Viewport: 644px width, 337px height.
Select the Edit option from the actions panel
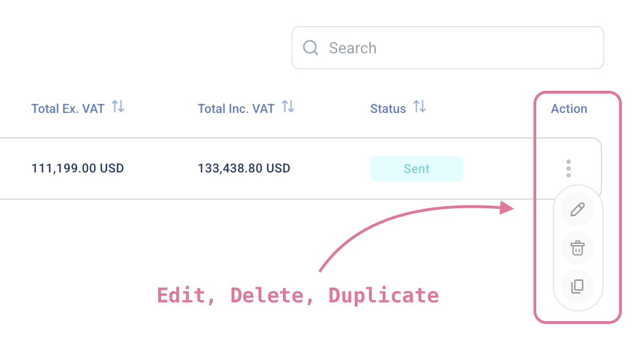pyautogui.click(x=578, y=209)
